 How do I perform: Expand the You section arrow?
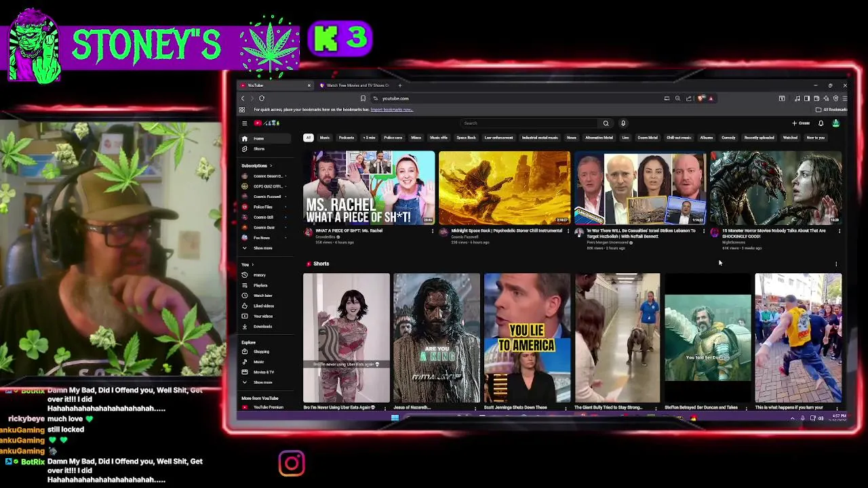[x=253, y=264]
